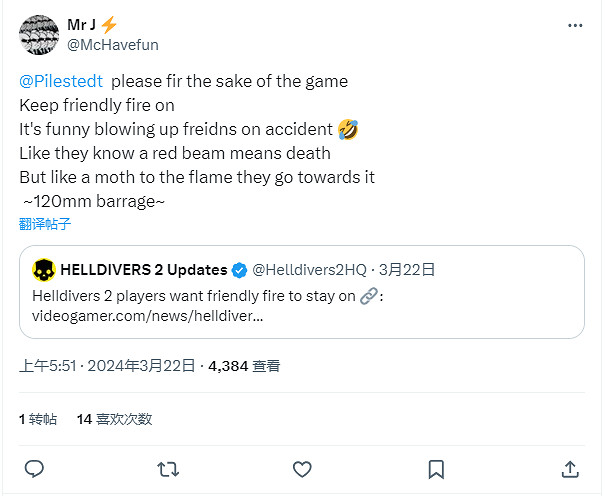Click the share upload icon
The height and width of the screenshot is (496, 605).
coord(569,468)
